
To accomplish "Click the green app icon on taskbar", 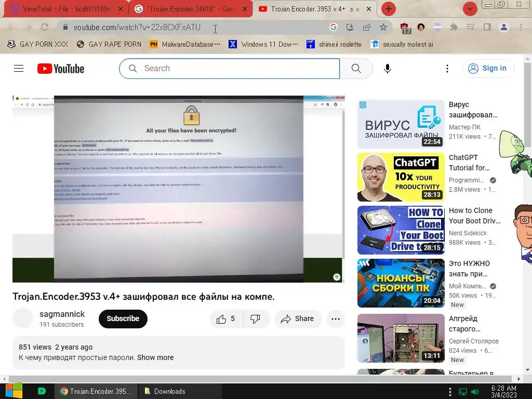I will click(x=42, y=391).
